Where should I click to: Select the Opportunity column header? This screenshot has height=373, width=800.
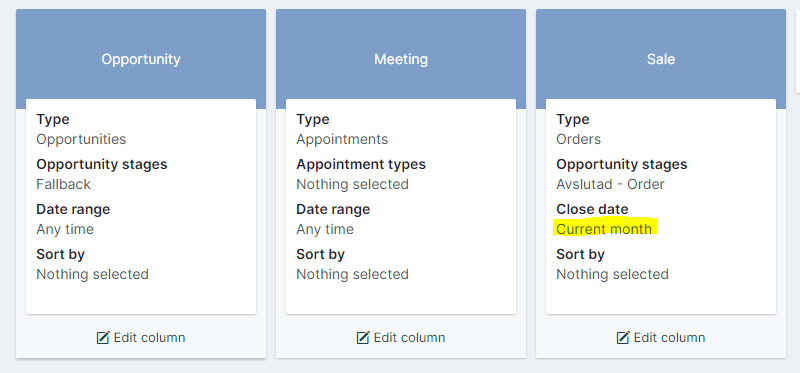pyautogui.click(x=141, y=59)
